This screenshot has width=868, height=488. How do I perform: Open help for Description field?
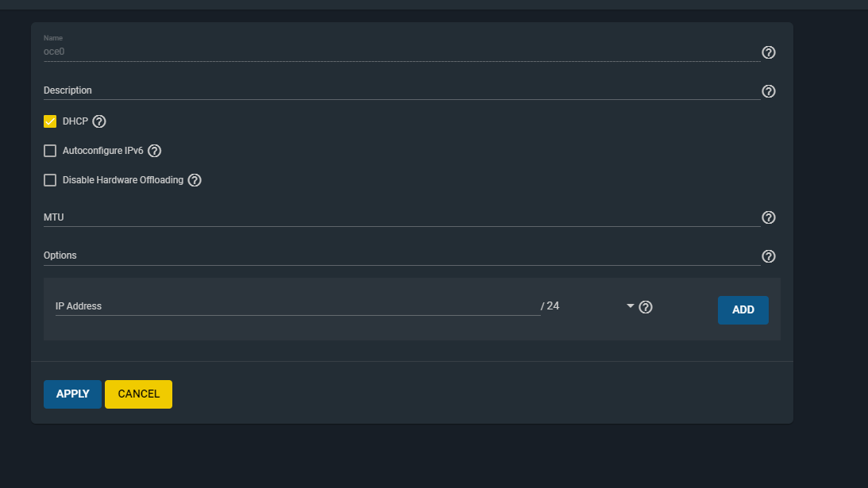coord(768,91)
